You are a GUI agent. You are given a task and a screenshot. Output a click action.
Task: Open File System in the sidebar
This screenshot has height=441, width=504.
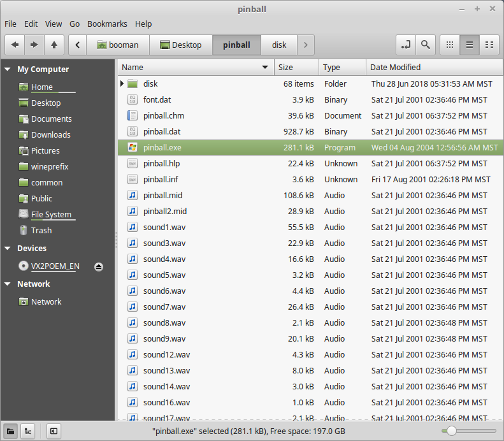click(51, 214)
